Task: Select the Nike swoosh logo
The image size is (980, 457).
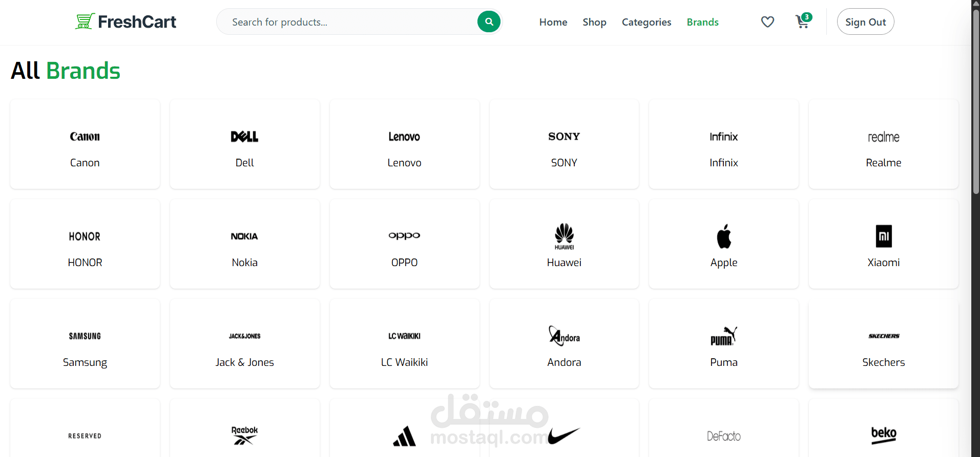Action: [564, 436]
